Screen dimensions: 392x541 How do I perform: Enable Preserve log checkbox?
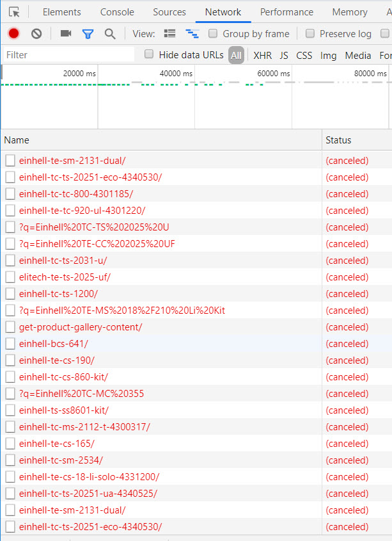coord(310,33)
